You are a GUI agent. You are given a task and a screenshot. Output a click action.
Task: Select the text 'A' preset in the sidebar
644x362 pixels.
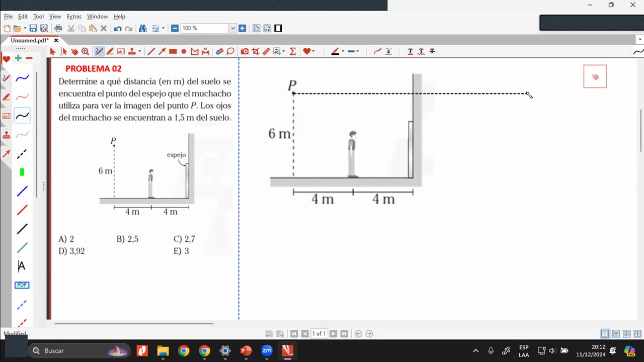(22, 266)
